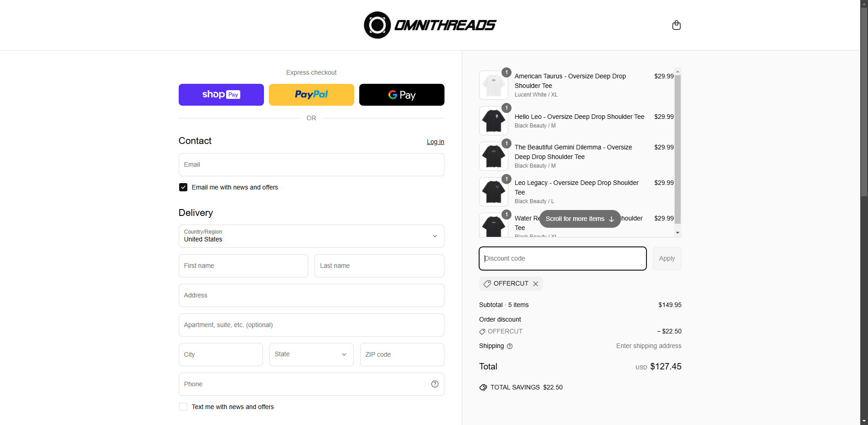
Task: Focus the ZIP code field
Action: 402,354
